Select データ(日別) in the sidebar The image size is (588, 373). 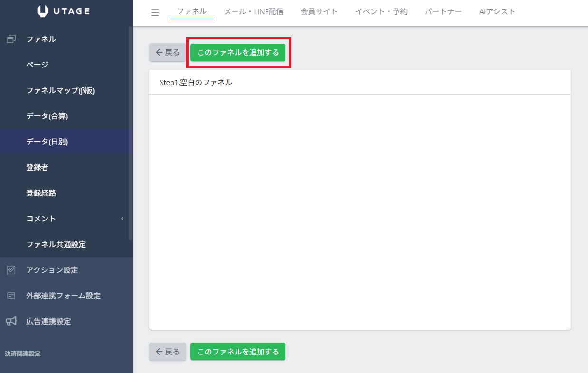click(x=66, y=142)
